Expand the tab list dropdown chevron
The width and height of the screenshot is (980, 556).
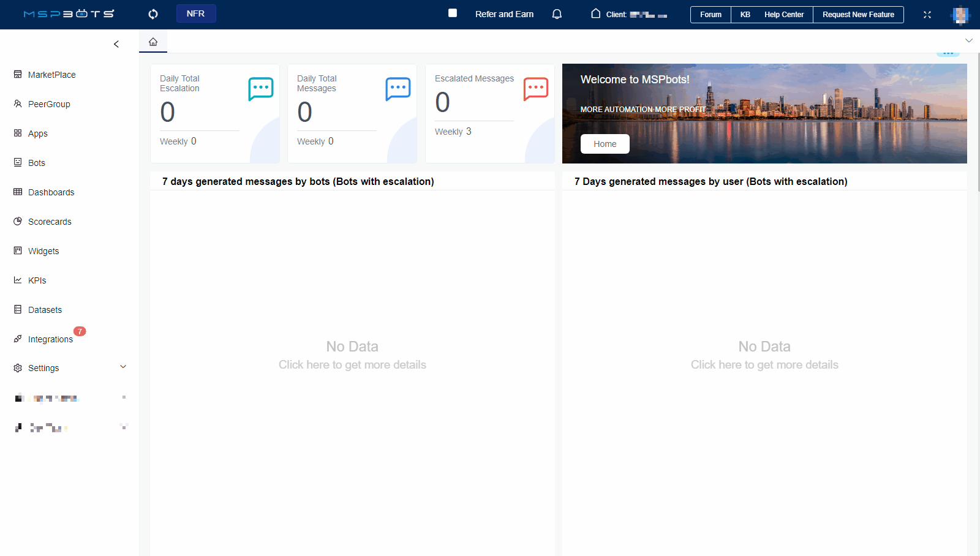point(969,40)
